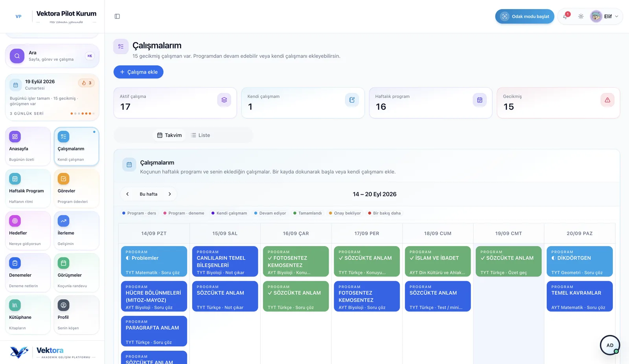Image resolution: width=629 pixels, height=364 pixels.
Task: Switch theme with the sun icon
Action: point(581,16)
